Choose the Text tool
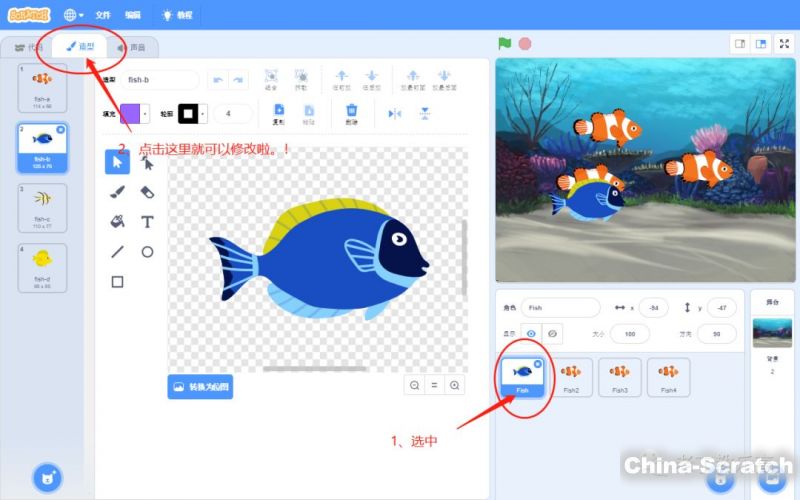Screen dimensions: 800x500 coord(147,221)
